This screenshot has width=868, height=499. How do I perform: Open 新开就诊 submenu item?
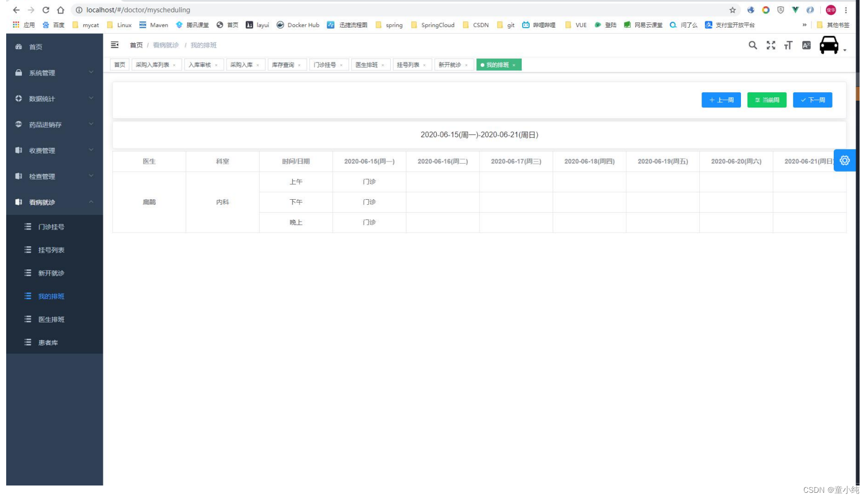coord(55,273)
